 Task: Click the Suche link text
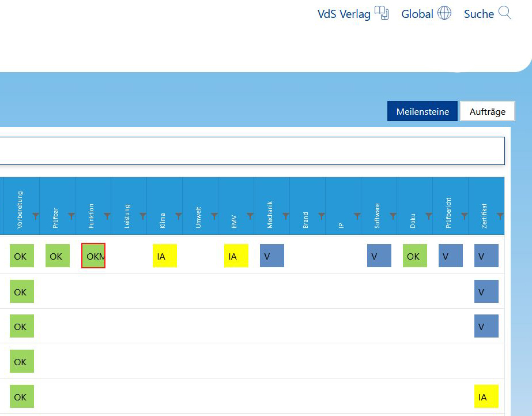click(x=478, y=14)
